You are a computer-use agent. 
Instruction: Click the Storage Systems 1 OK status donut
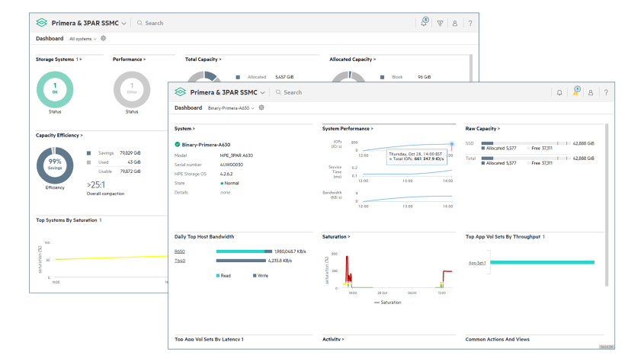pyautogui.click(x=55, y=90)
